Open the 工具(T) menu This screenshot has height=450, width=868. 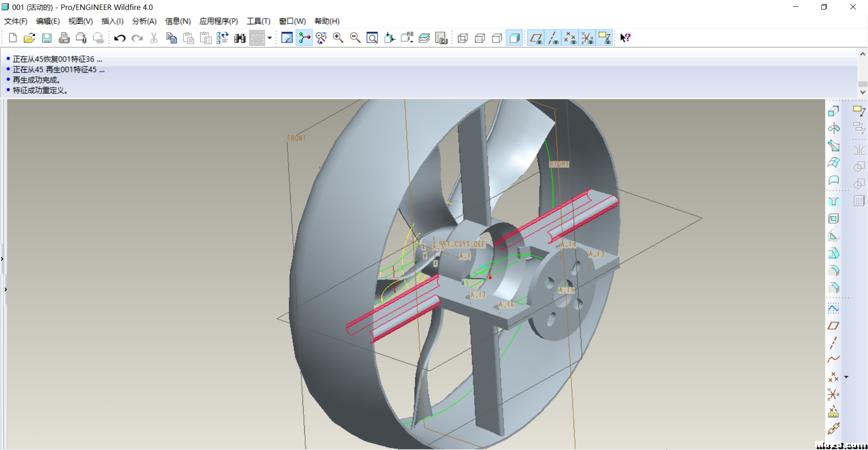(258, 21)
